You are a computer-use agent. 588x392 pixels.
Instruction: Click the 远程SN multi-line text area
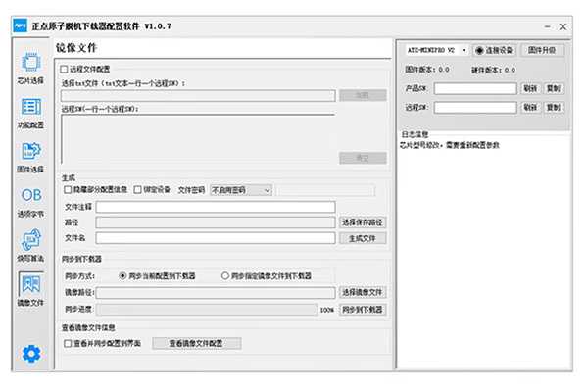pyautogui.click(x=198, y=139)
